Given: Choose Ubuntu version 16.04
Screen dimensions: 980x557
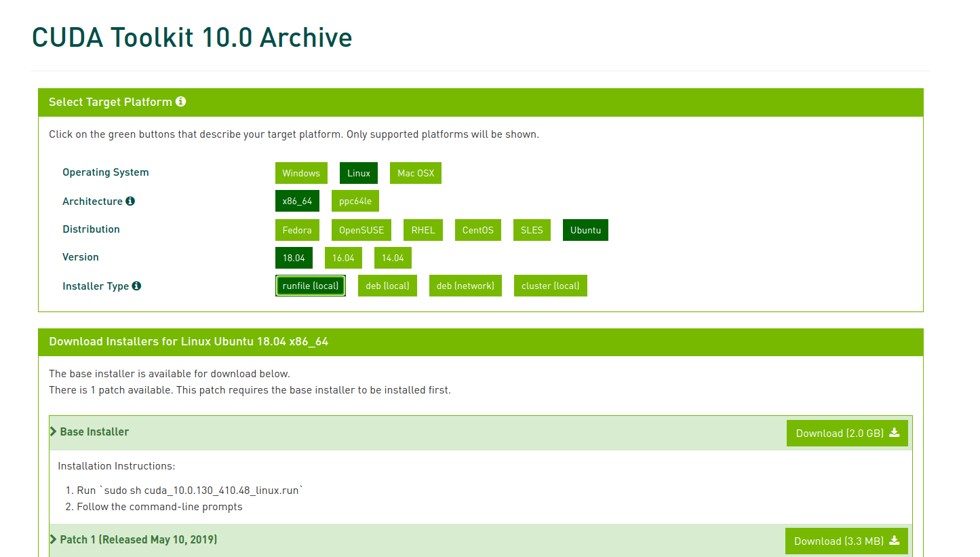Looking at the screenshot, I should [343, 258].
